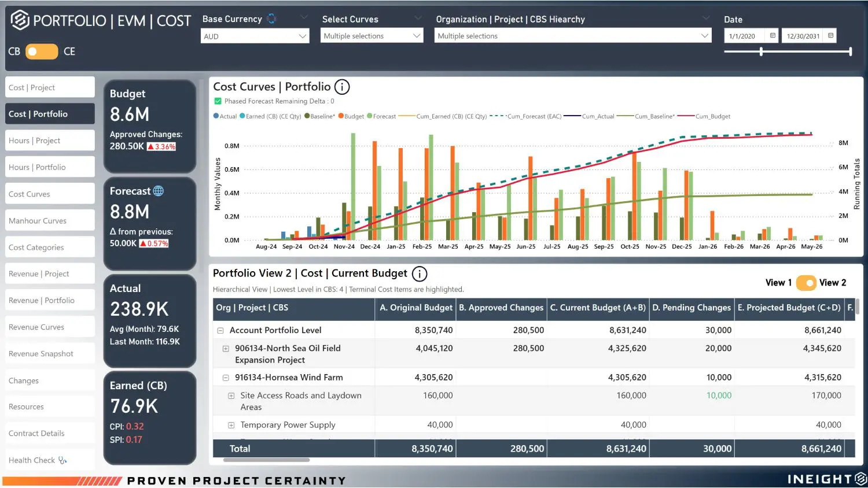Click the Portfolio View 2 info icon
868x488 pixels.
(x=420, y=274)
